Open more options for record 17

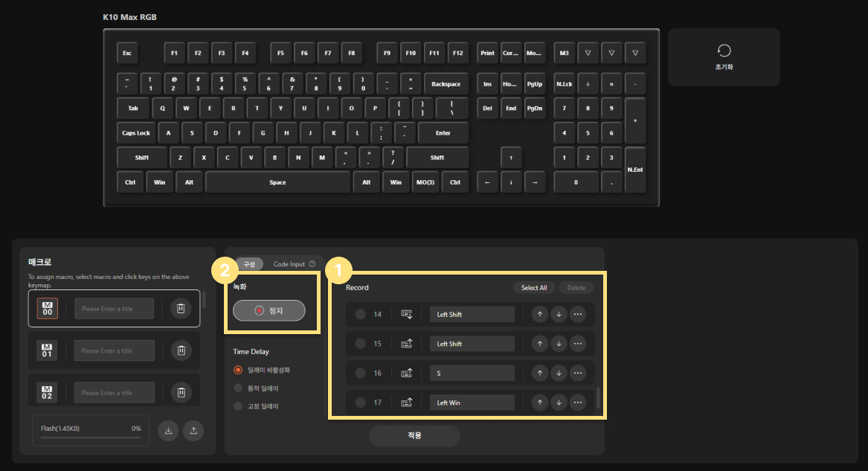coord(577,403)
